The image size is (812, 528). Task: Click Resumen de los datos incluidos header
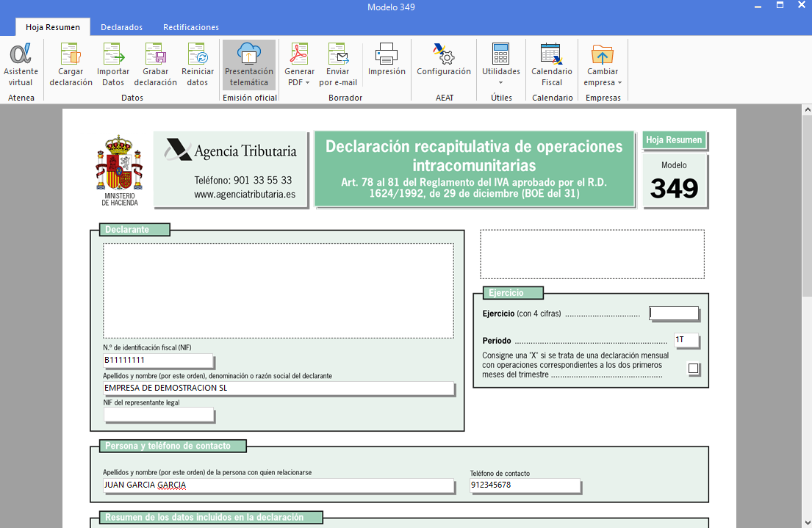coord(211,517)
